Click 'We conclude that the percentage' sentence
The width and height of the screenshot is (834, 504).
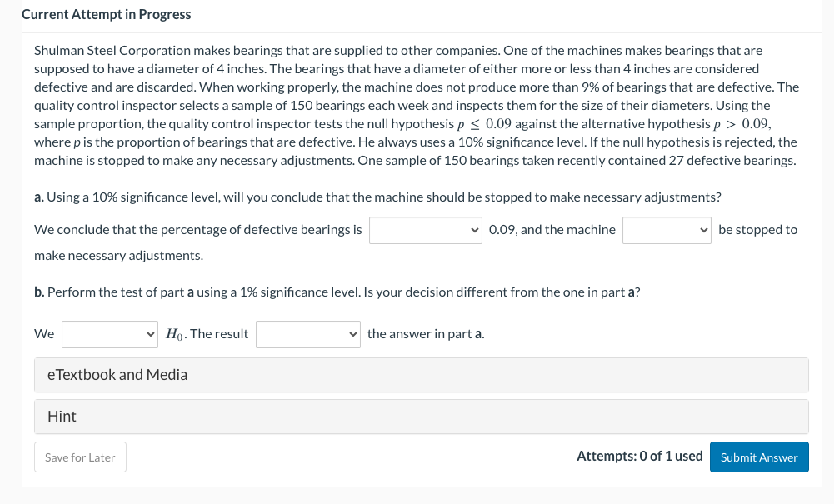[198, 230]
